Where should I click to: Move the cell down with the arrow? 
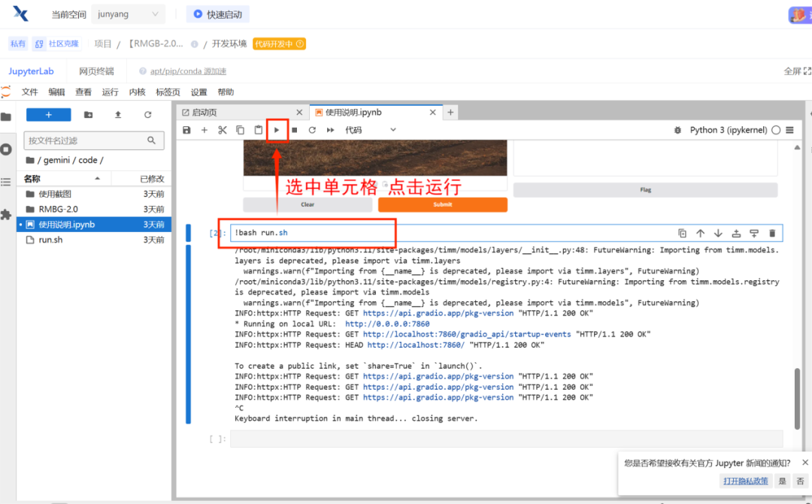pyautogui.click(x=718, y=234)
